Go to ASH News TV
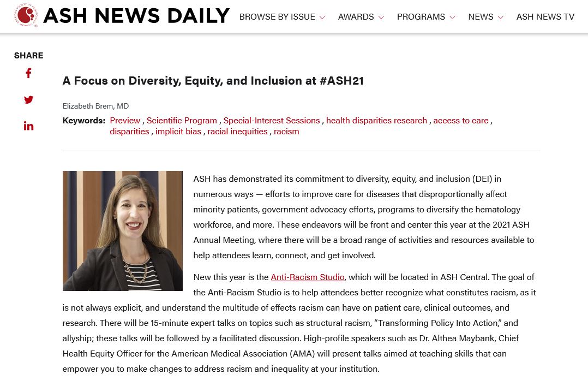This screenshot has height=386, width=588. 545,17
